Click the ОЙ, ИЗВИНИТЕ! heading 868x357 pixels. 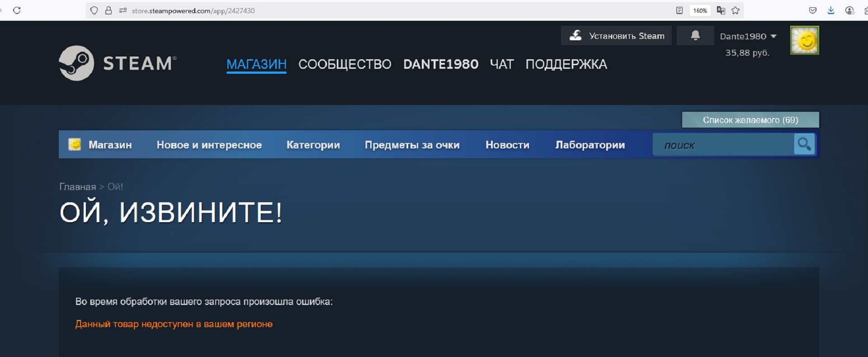point(171,212)
